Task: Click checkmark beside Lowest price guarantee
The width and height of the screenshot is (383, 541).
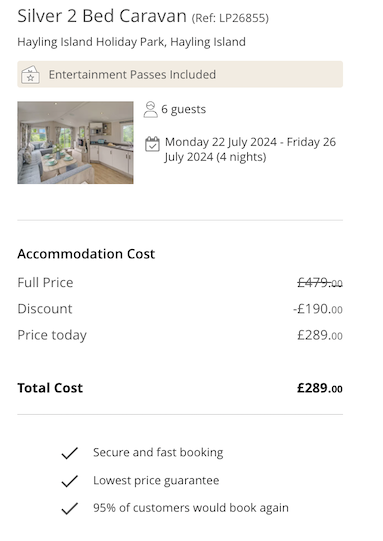Action: (70, 481)
